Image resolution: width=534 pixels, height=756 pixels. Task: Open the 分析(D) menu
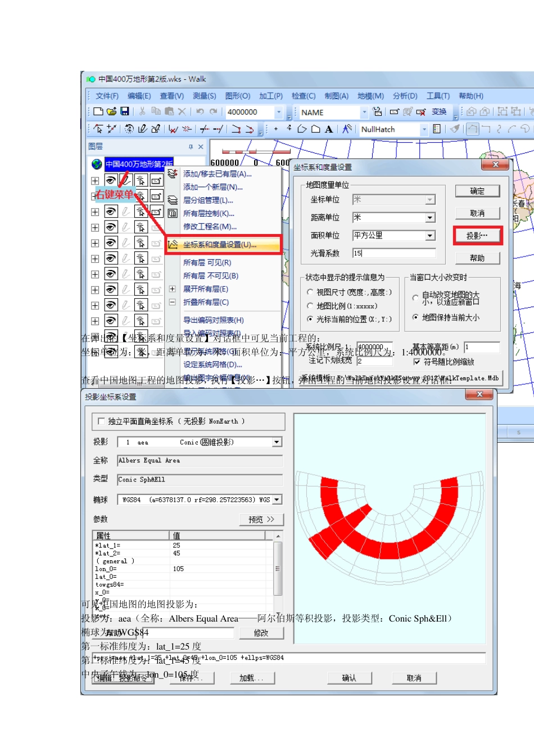tap(405, 96)
